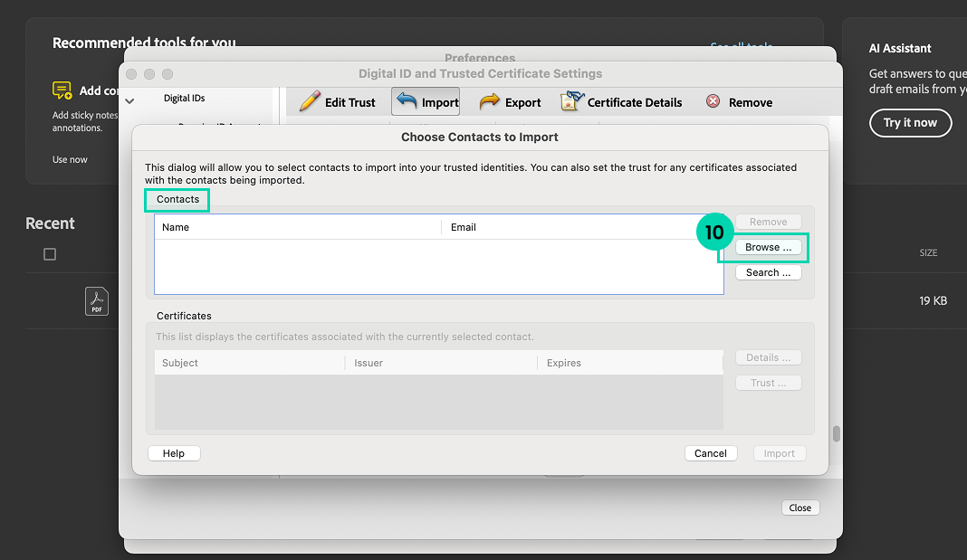Screen dimensions: 967x560
Task: Select Digital IDs in the left sidebar
Action: [x=186, y=99]
